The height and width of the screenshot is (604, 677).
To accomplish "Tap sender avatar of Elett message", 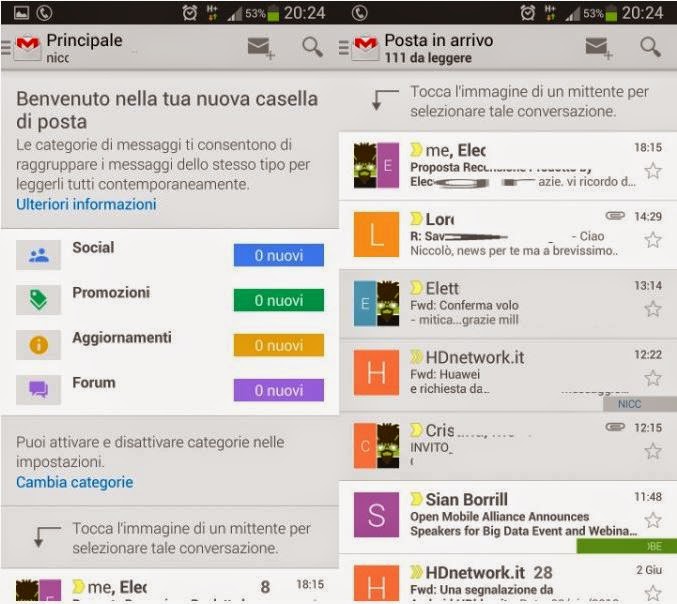I will click(376, 304).
